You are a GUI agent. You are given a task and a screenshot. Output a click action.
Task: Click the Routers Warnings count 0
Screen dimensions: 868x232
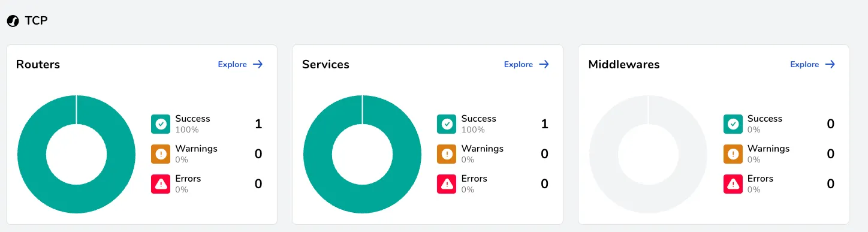[258, 154]
